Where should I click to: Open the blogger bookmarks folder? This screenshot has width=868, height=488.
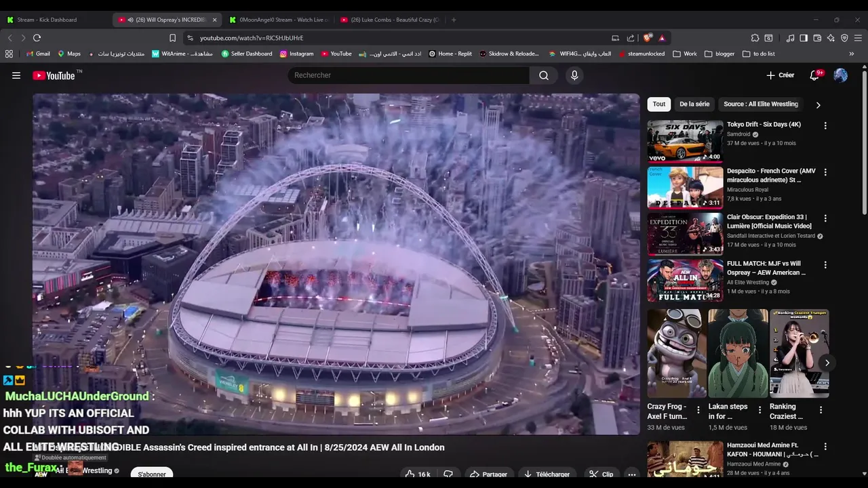[x=719, y=54]
